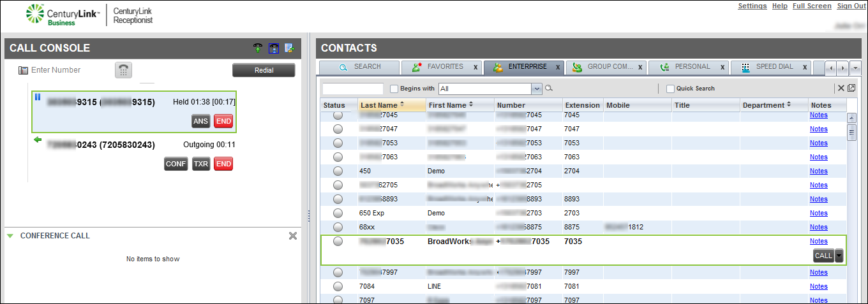Open the Help link

coord(779,6)
